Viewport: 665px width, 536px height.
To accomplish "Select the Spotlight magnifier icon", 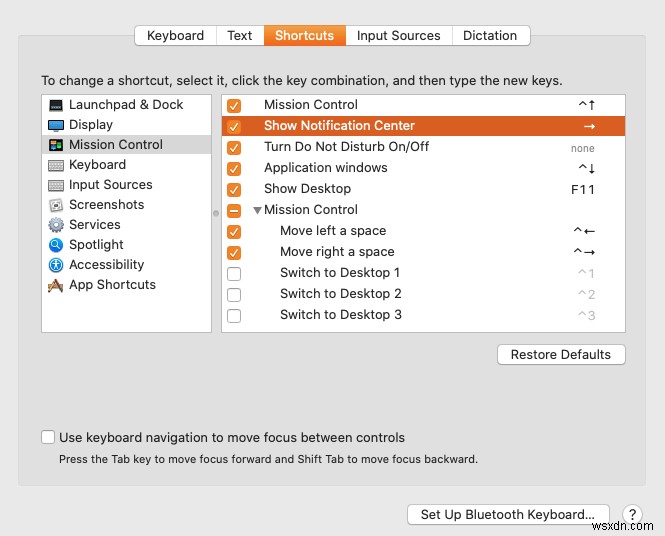I will point(56,245).
